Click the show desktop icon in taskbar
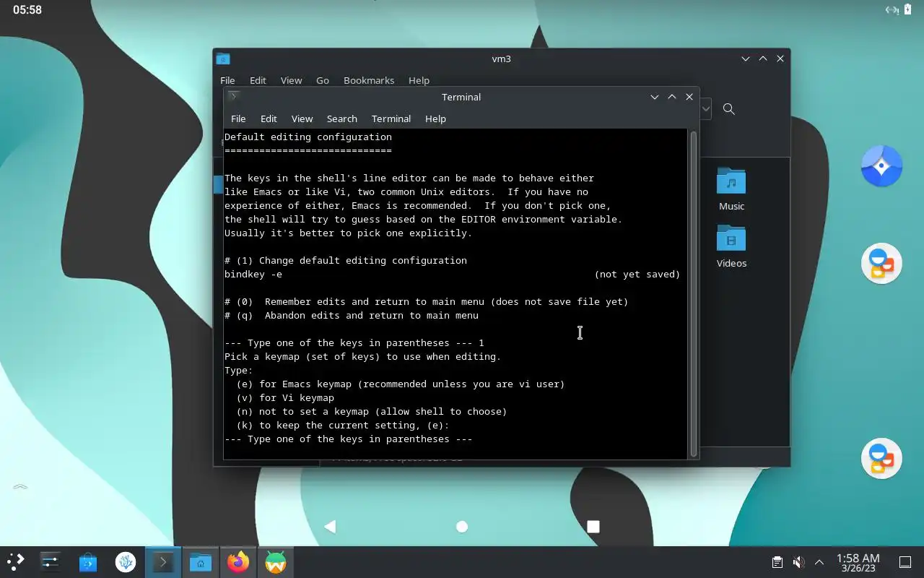Viewport: 924px width, 578px height. 905,562
